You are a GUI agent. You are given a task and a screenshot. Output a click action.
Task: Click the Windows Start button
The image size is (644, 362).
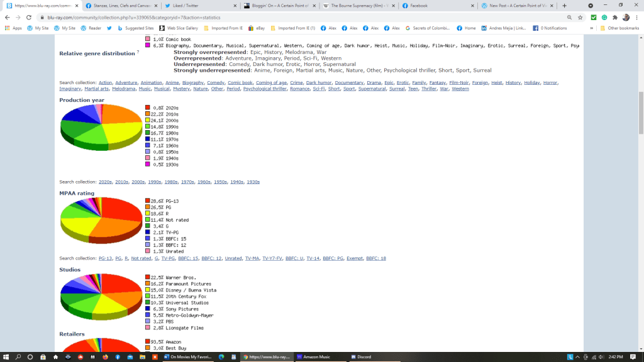[x=6, y=356]
